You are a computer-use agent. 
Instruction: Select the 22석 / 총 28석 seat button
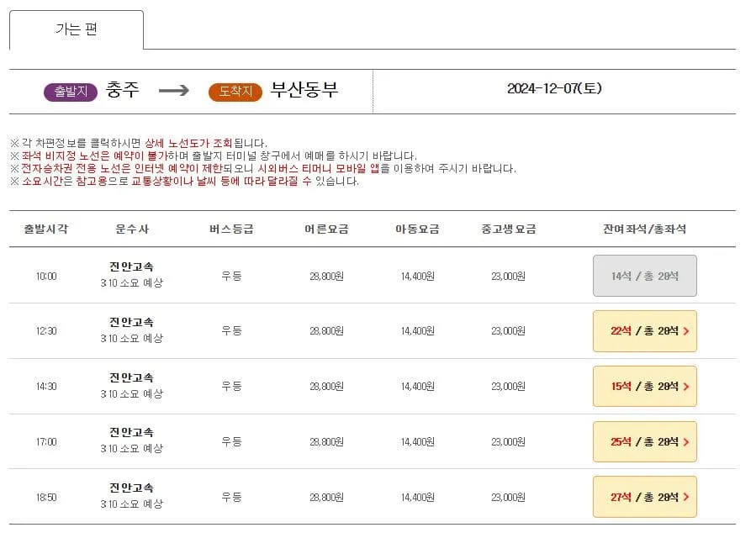(x=644, y=330)
